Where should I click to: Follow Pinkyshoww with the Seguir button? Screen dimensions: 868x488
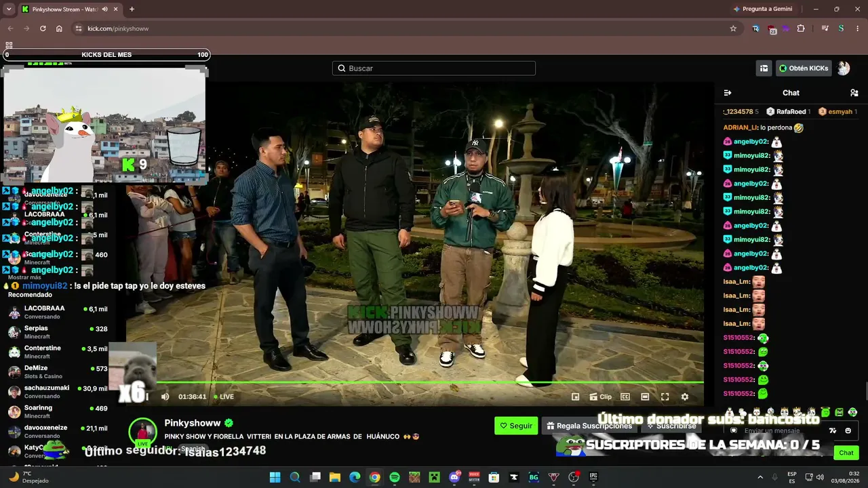click(x=516, y=426)
